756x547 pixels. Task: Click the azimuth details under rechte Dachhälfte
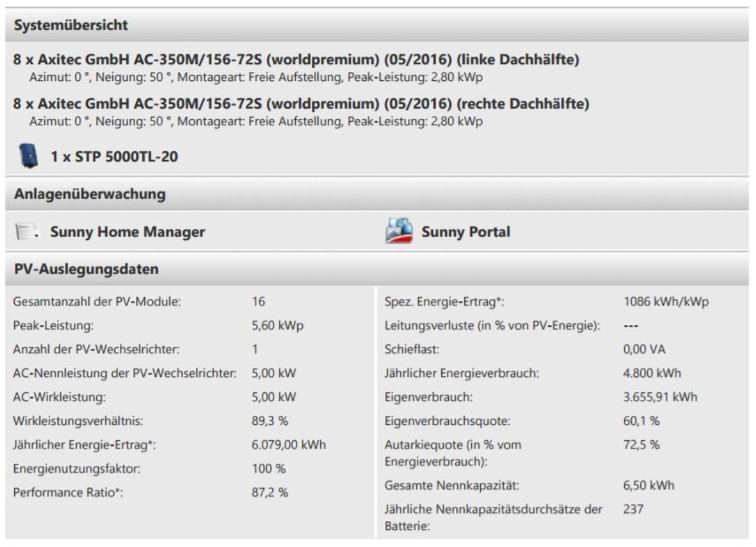click(x=256, y=122)
